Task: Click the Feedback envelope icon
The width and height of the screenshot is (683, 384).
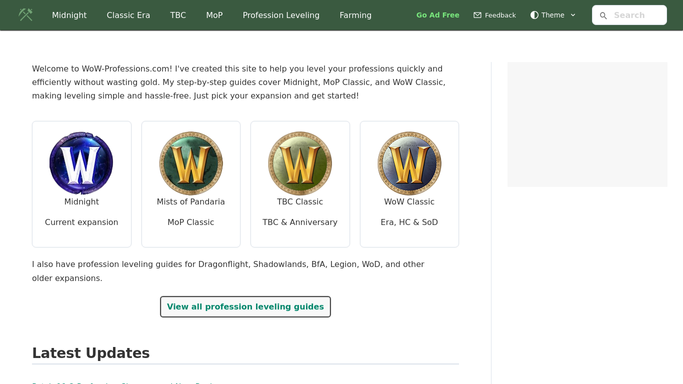Action: 477,15
